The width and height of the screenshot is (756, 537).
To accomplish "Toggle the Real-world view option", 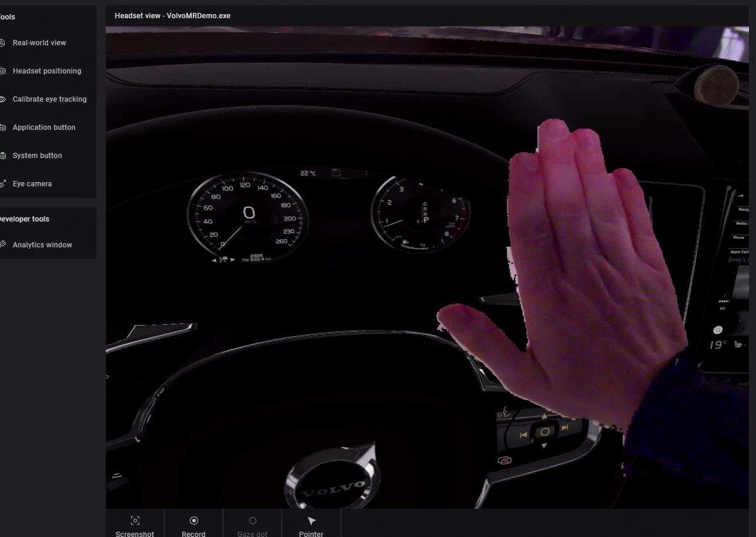I will tap(39, 43).
